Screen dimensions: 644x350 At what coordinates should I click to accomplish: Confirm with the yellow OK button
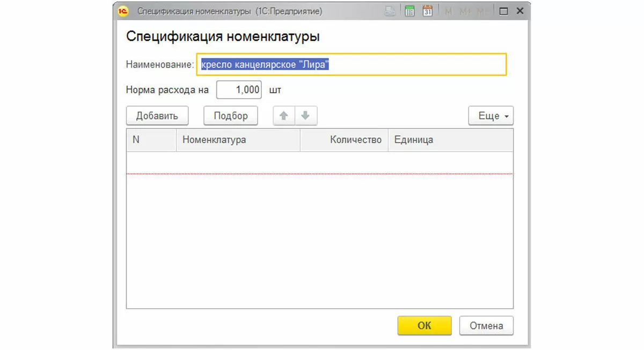click(x=424, y=325)
